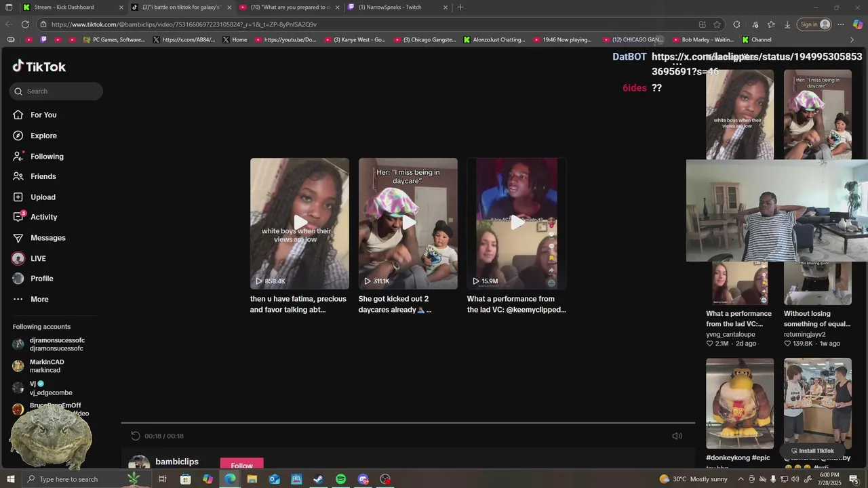Screen dimensions: 868x488
Task: Click the browser back arrow
Action: tap(9, 24)
